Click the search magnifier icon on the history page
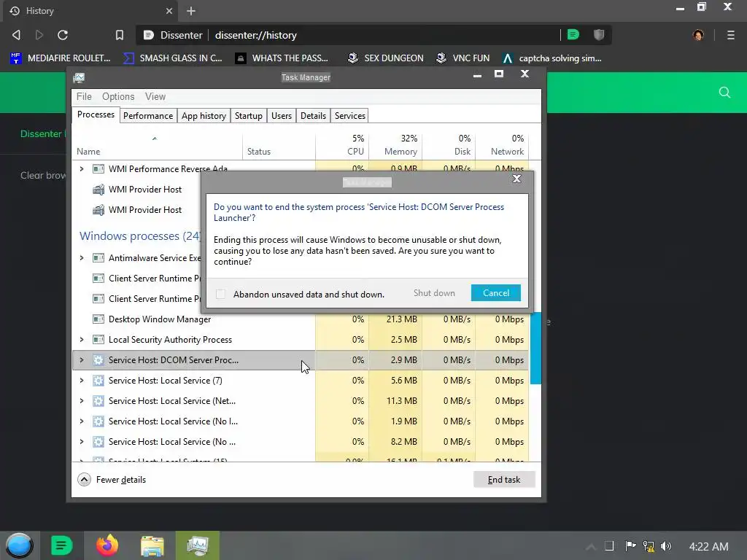 724,93
